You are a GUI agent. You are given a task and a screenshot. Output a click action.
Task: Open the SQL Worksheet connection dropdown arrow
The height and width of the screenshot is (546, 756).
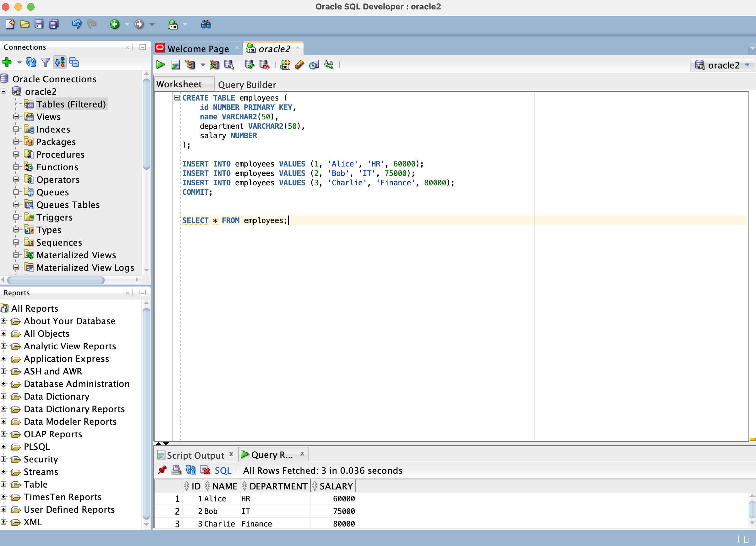185,25
